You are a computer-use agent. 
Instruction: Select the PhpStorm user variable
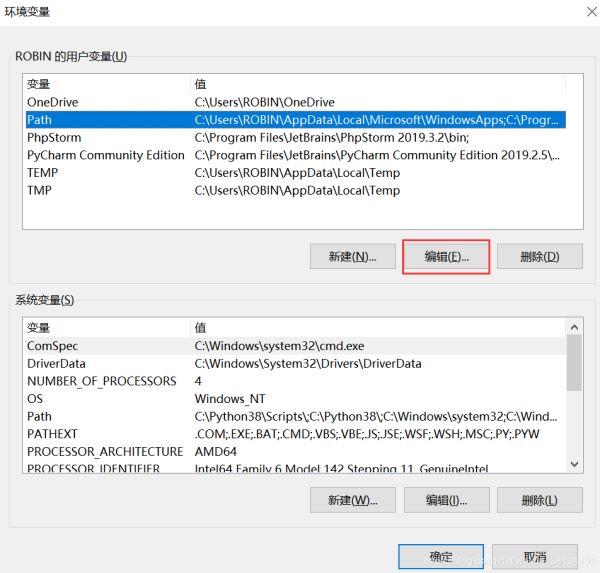[296, 137]
